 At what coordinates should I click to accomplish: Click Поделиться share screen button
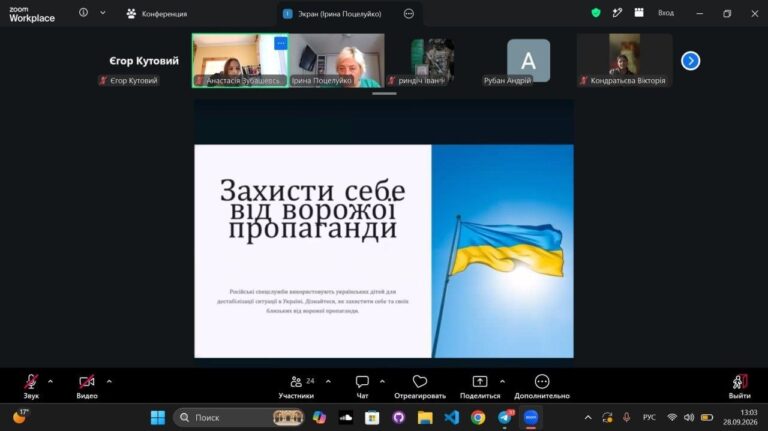(480, 386)
